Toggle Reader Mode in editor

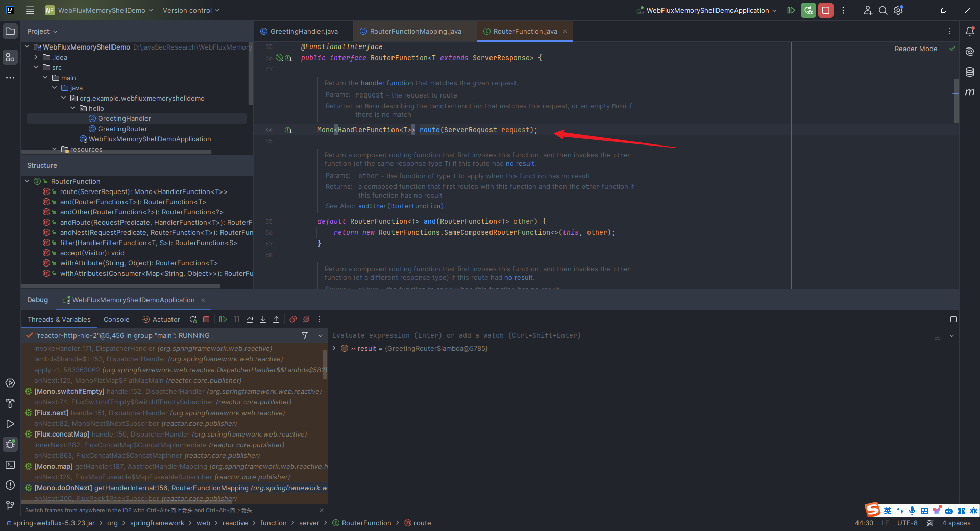(916, 49)
